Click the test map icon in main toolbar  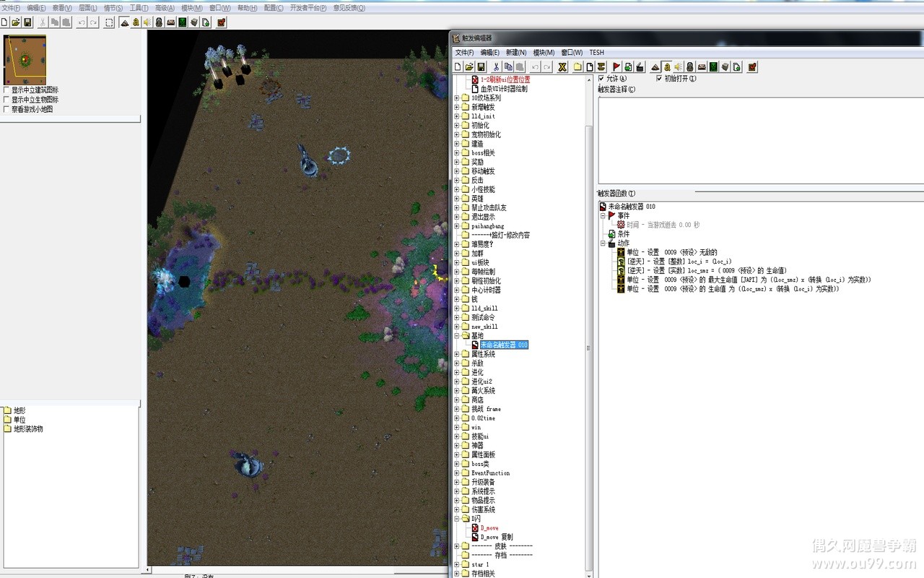(x=222, y=22)
